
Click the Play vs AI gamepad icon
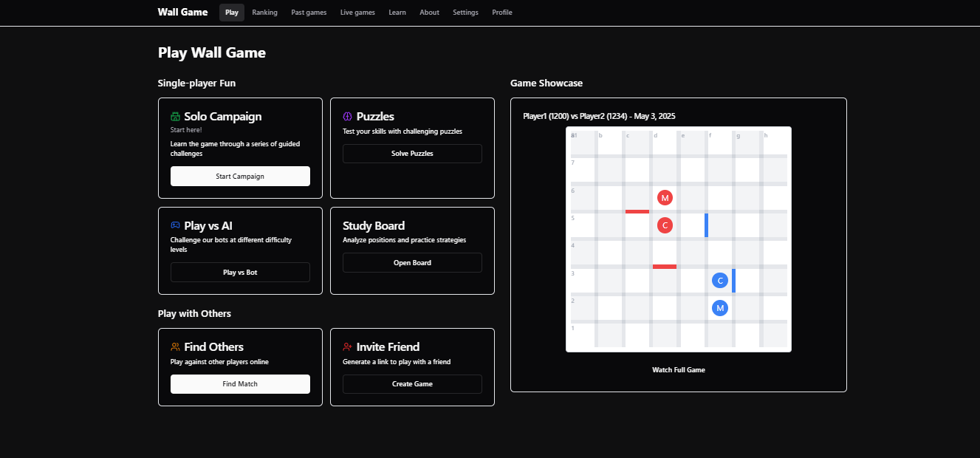[176, 225]
